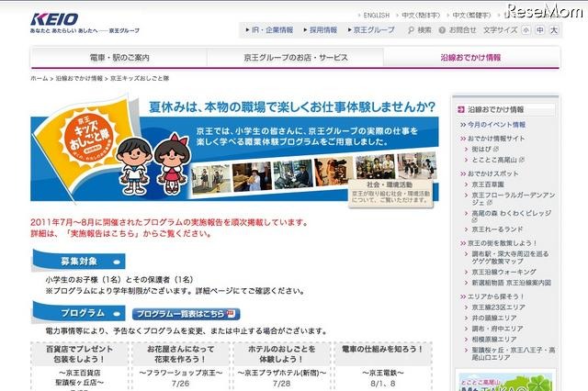588x391 pixels.
Task: Click external-link icon next to 街はぴ
Action: tap(496, 149)
